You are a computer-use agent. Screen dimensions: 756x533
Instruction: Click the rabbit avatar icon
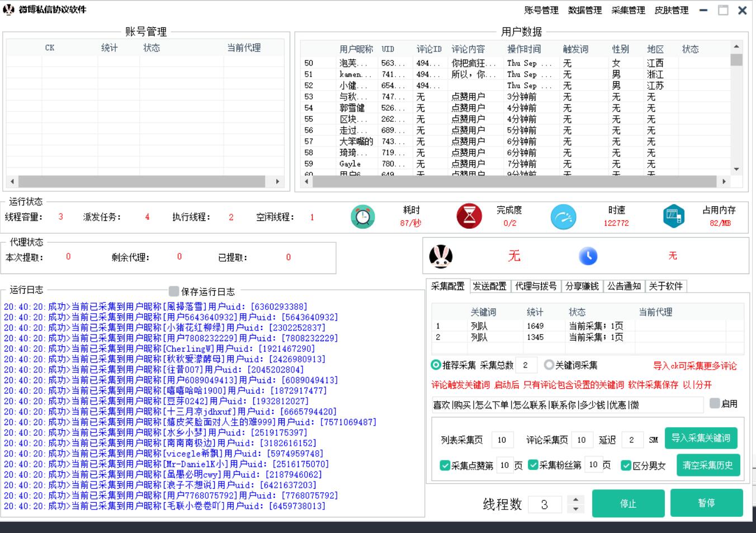tap(441, 256)
